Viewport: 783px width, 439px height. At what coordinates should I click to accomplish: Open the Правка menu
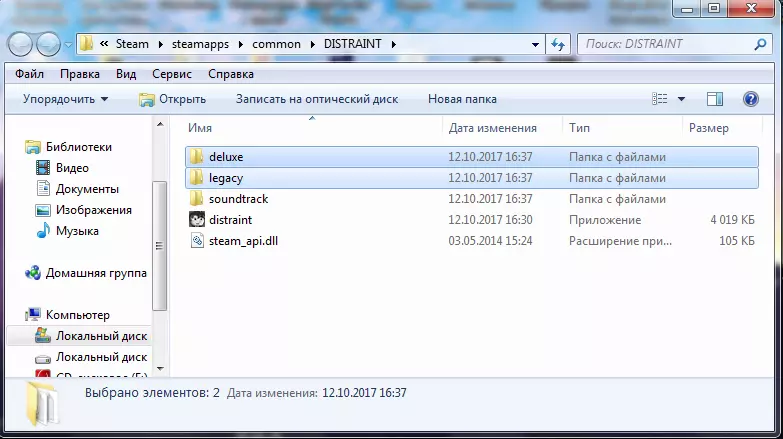point(80,74)
